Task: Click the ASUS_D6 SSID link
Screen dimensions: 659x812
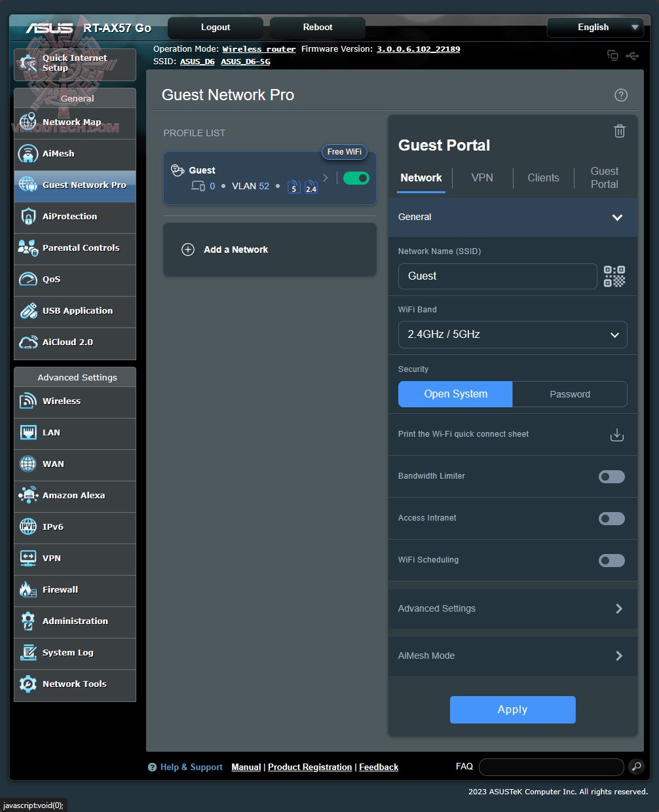Action: [x=197, y=62]
